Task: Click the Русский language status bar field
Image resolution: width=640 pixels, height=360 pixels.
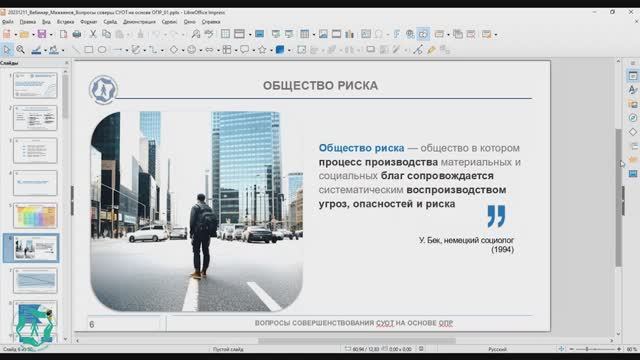Action: (x=497, y=349)
